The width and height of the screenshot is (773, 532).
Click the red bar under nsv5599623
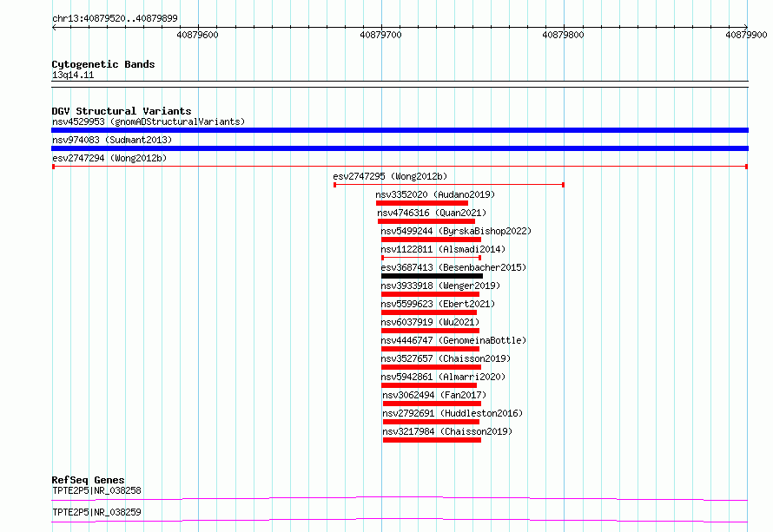(x=429, y=312)
